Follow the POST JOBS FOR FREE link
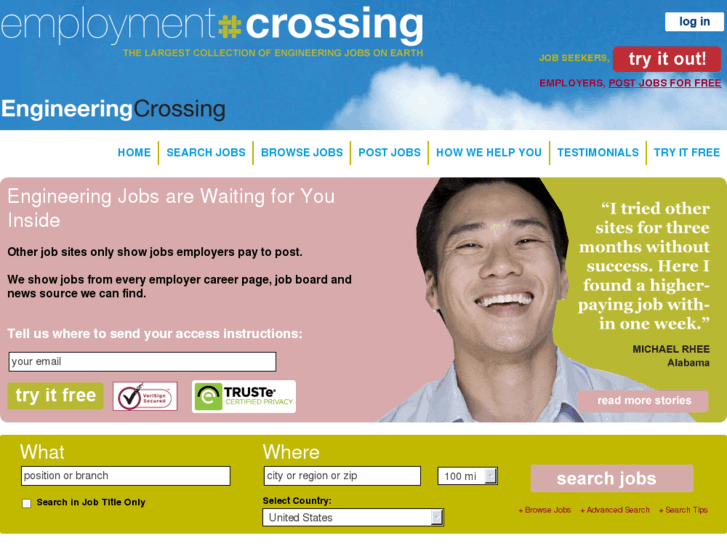The width and height of the screenshot is (727, 545). (664, 83)
